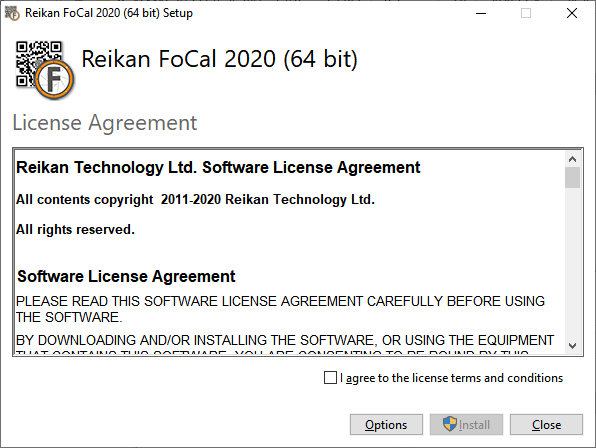Click the 'I agree to the license terms' label

452,378
